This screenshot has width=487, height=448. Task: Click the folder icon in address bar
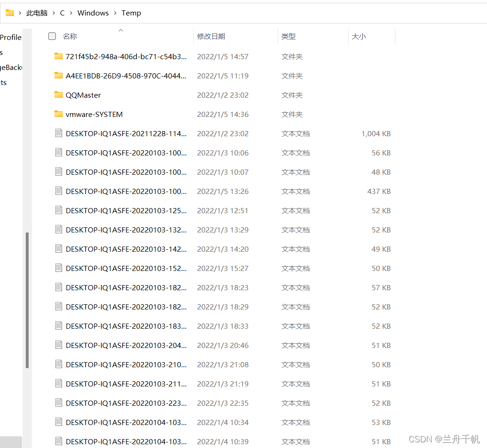point(10,13)
